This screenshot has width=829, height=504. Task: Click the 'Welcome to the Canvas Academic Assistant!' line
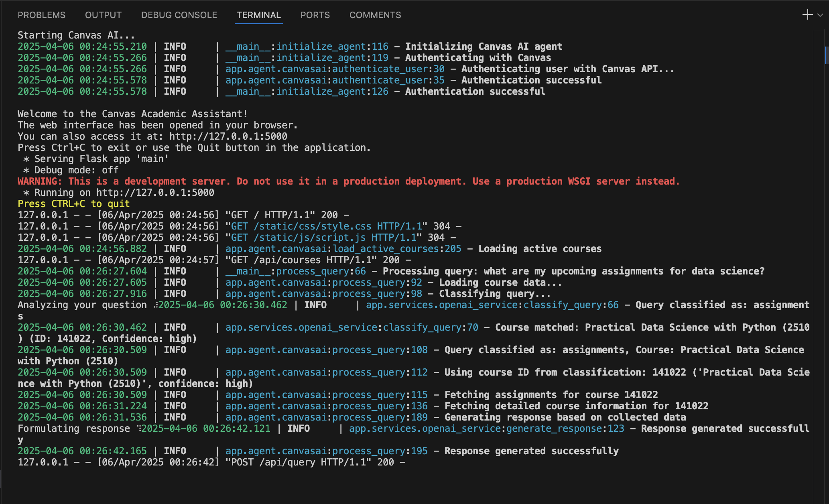tap(132, 114)
